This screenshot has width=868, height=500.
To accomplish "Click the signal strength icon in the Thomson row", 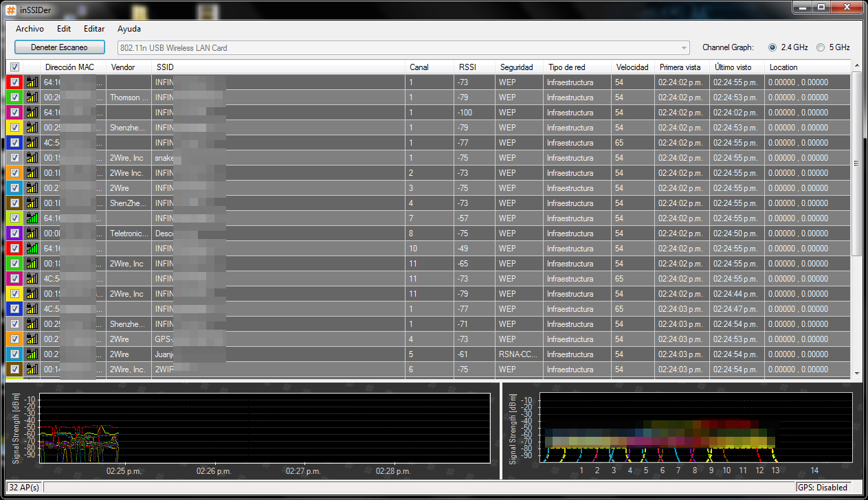I will point(32,98).
